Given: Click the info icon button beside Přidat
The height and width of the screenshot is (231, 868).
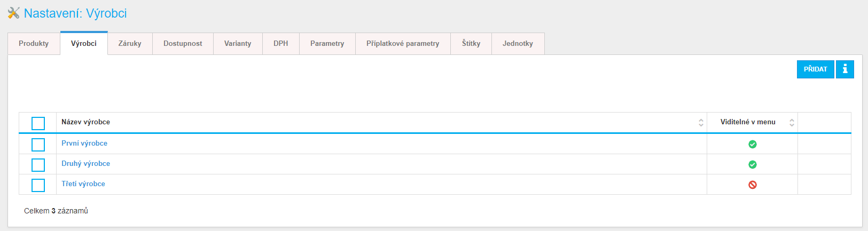Looking at the screenshot, I should 845,69.
